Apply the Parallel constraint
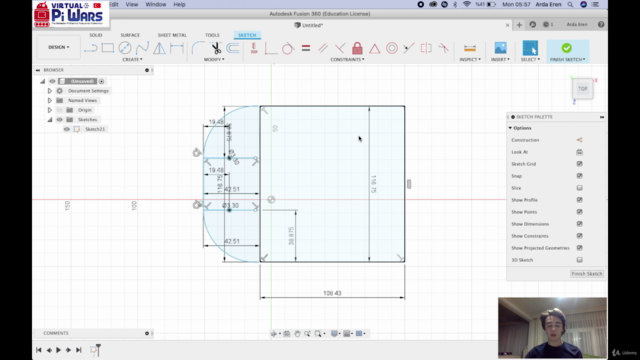 (x=323, y=48)
